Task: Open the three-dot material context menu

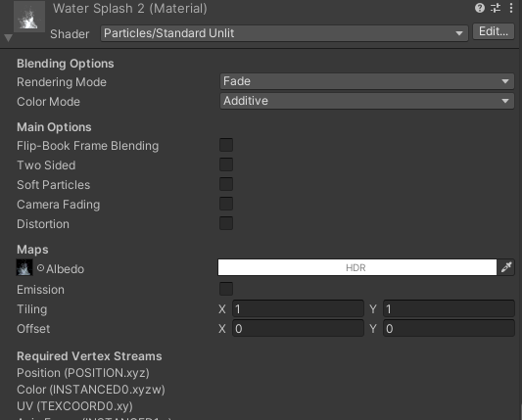Action: point(511,8)
